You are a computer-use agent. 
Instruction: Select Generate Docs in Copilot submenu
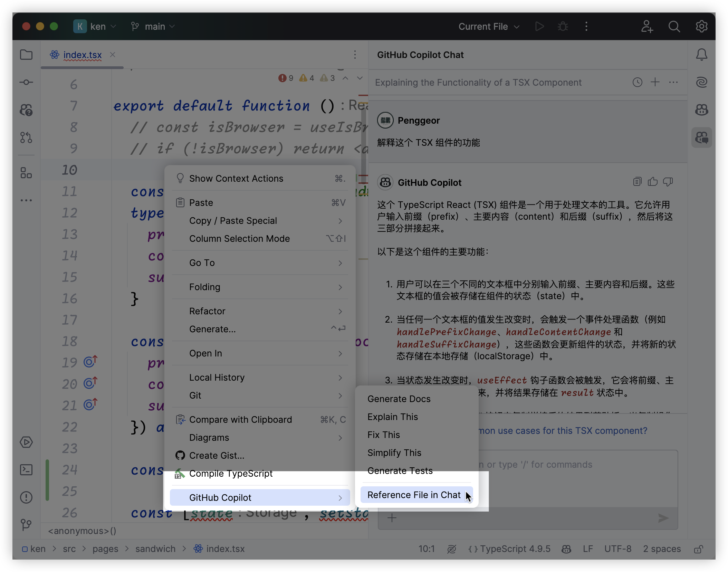coord(417,399)
